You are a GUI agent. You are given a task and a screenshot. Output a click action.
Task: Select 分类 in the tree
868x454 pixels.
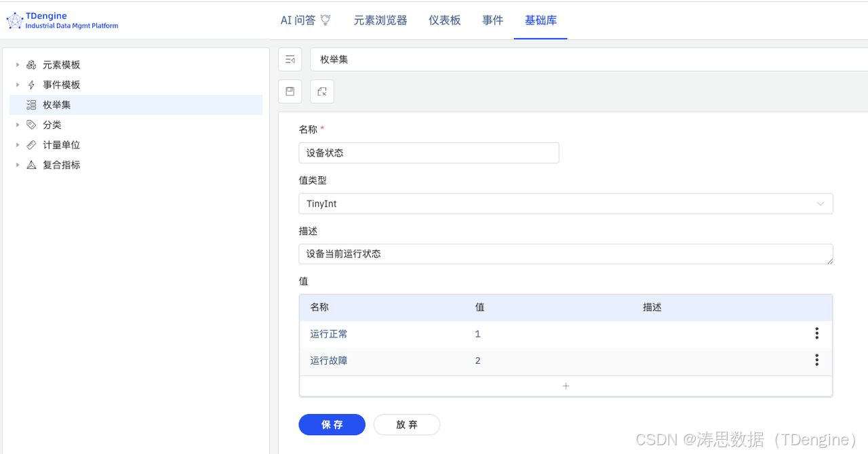[52, 125]
